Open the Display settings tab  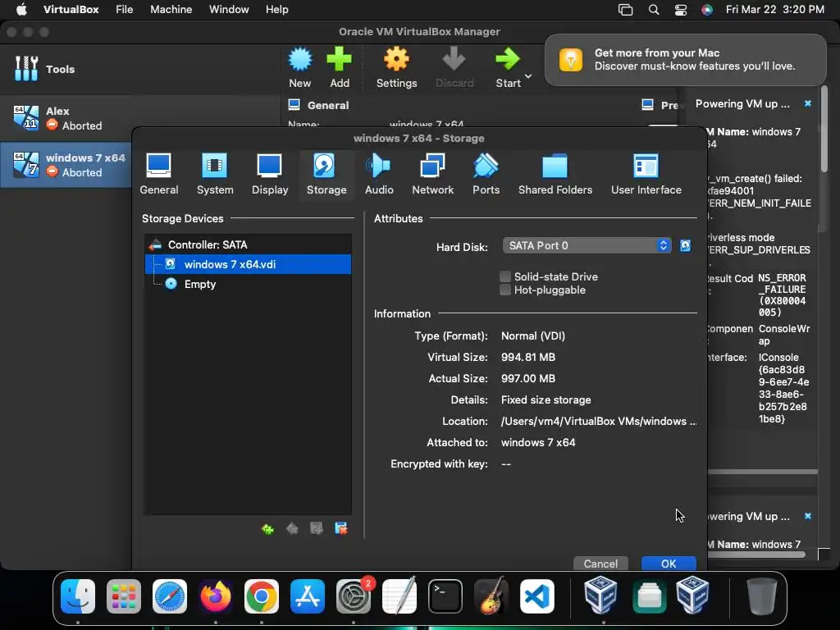point(269,174)
